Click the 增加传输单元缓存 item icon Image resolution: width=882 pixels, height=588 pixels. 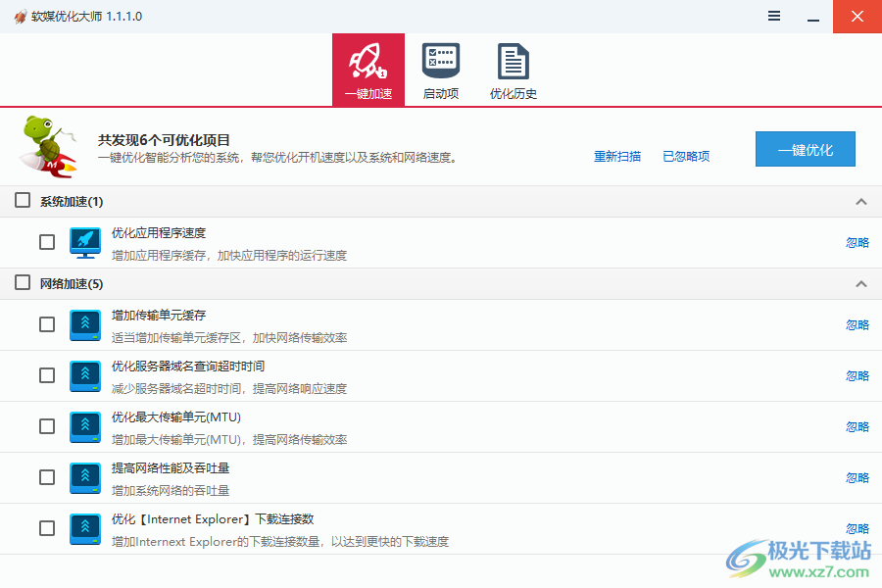tap(84, 324)
